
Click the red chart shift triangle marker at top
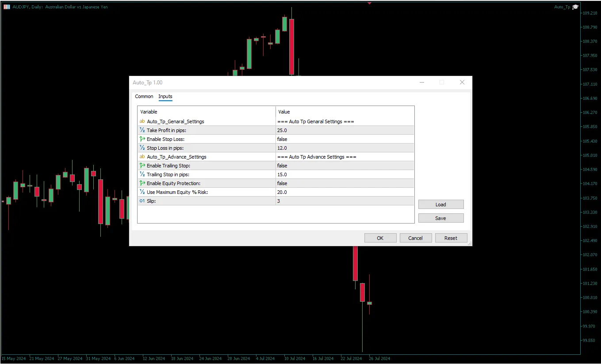coord(369,3)
